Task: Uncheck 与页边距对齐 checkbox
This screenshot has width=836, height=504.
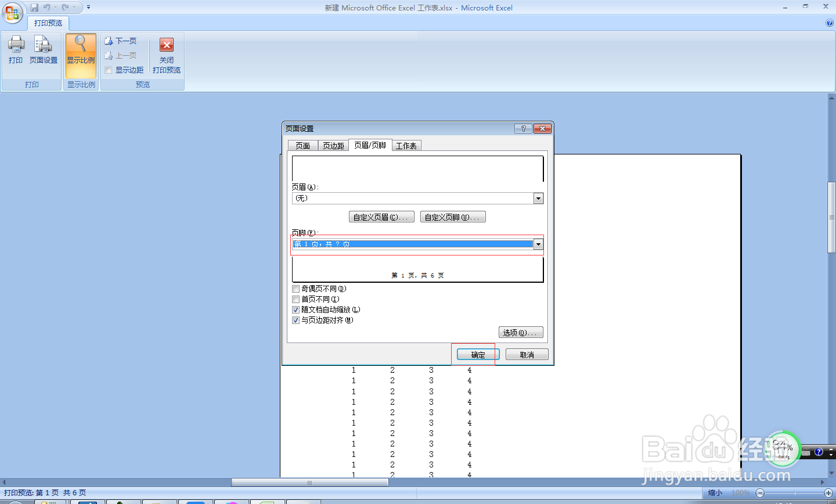Action: (x=296, y=320)
